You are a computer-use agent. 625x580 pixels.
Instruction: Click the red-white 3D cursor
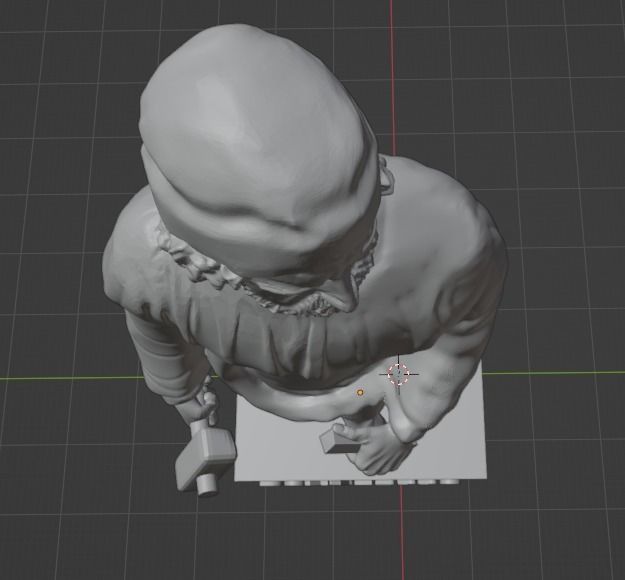click(398, 374)
